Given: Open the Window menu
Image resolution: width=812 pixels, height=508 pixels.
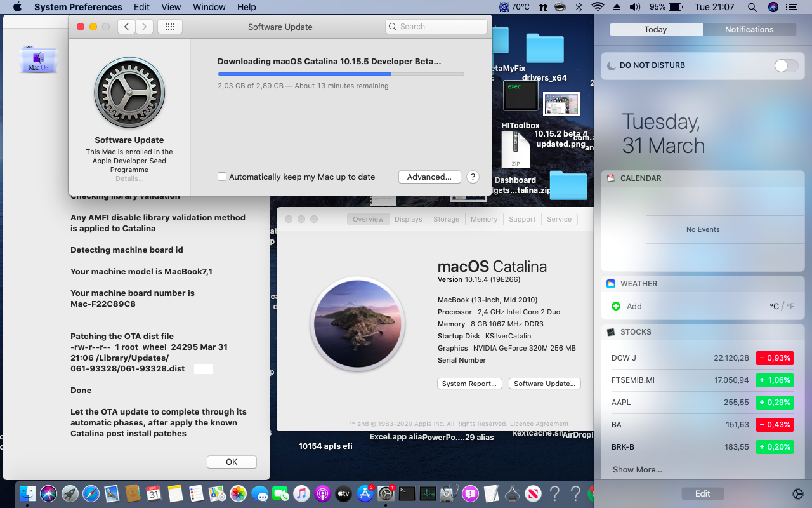Looking at the screenshot, I should tap(209, 7).
